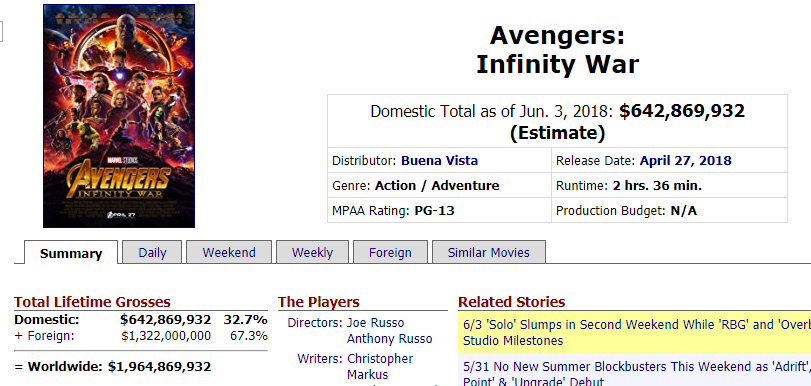This screenshot has height=386, width=811.
Task: Click the Domestic Total $642,869,932 figure
Action: pyautogui.click(x=682, y=111)
